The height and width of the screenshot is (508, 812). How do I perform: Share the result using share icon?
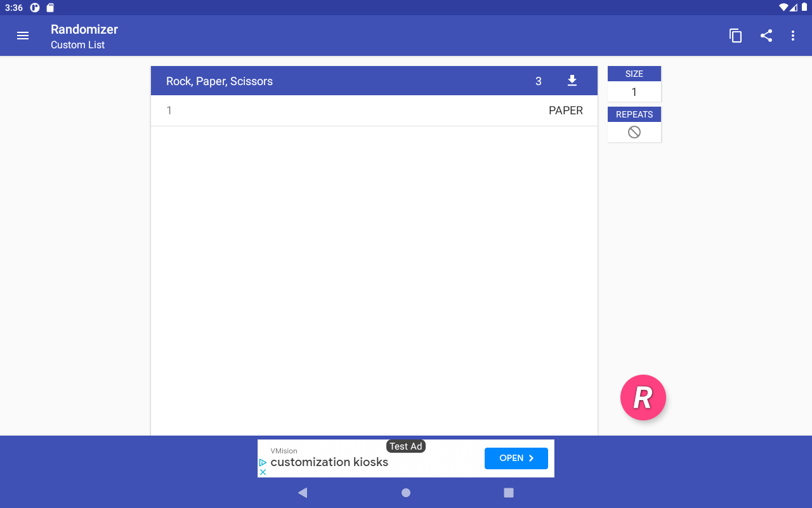[766, 36]
